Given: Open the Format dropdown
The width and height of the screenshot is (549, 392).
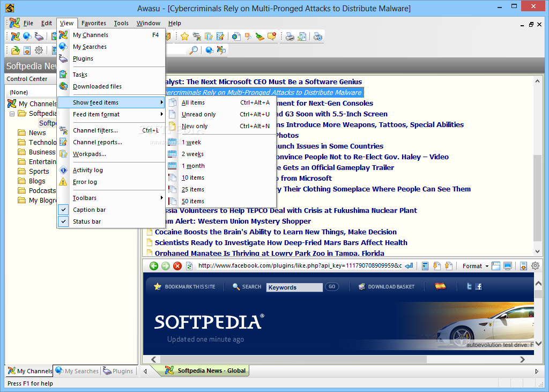Looking at the screenshot, I should pos(475,266).
